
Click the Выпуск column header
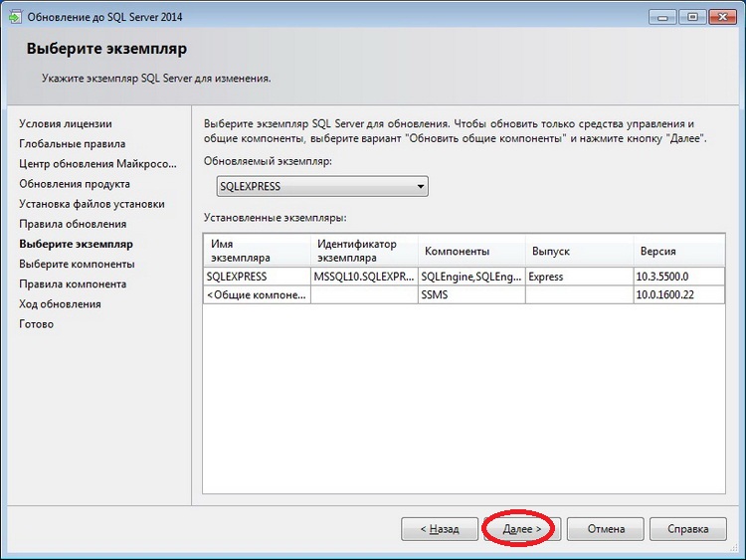click(x=579, y=251)
